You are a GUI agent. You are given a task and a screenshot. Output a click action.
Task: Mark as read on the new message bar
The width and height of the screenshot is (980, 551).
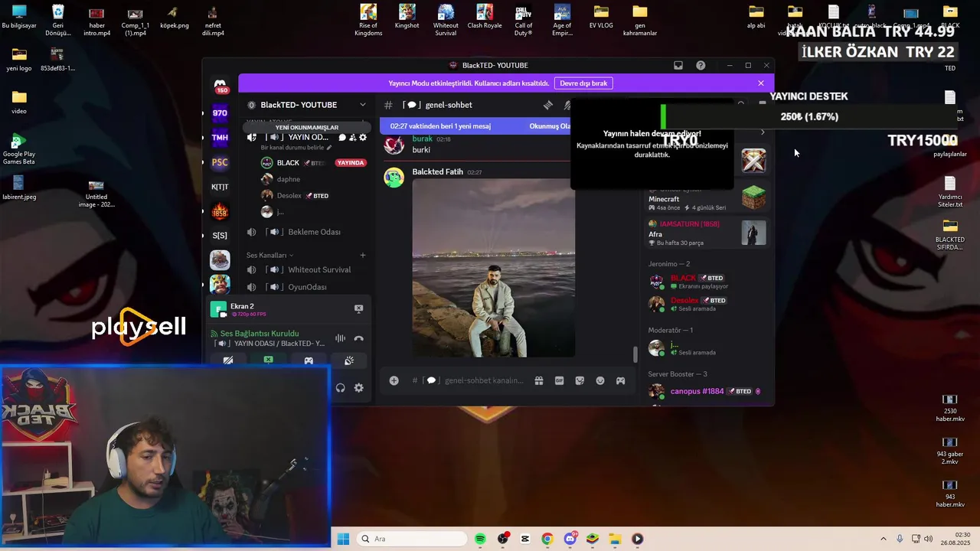pos(550,126)
